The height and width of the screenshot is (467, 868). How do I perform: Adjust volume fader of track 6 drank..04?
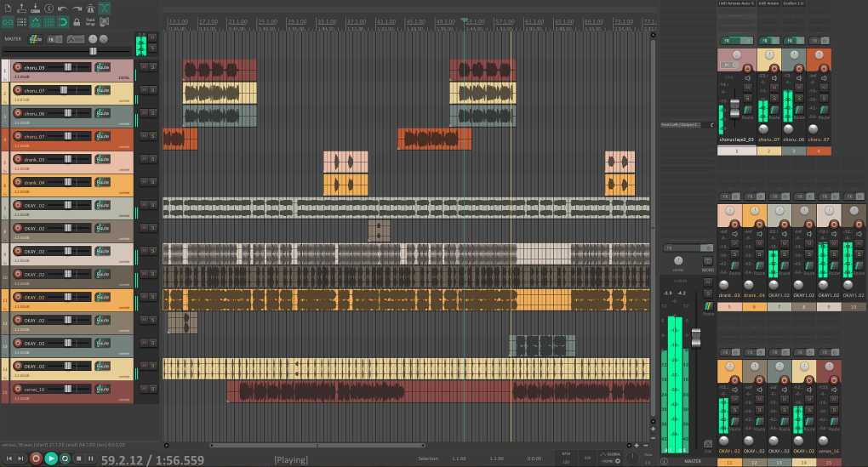67,182
